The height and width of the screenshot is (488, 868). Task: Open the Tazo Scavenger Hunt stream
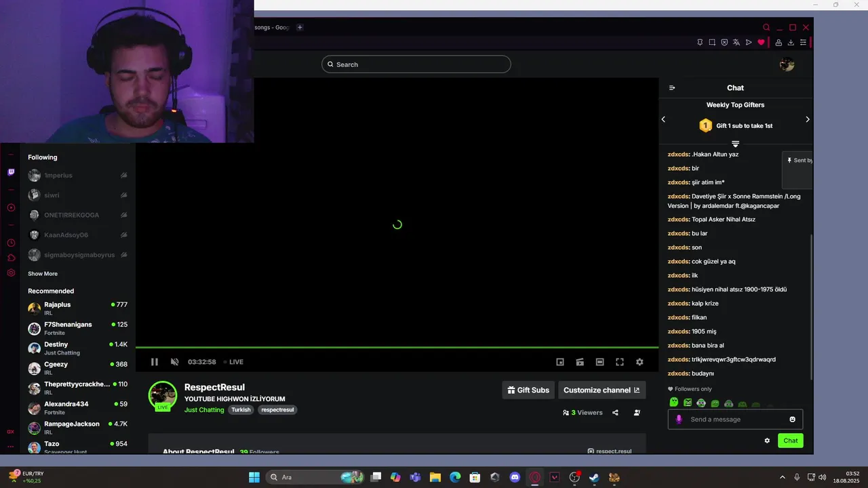click(x=77, y=447)
